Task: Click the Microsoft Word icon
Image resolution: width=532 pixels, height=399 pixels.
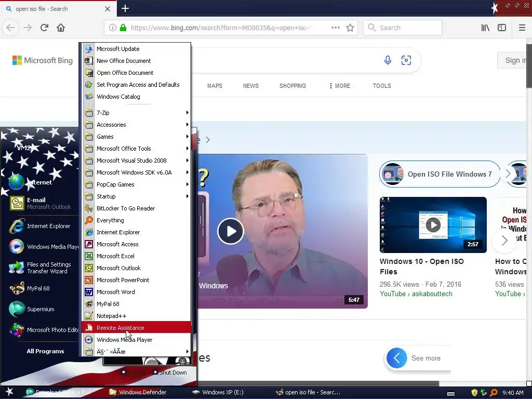Action: (89, 292)
